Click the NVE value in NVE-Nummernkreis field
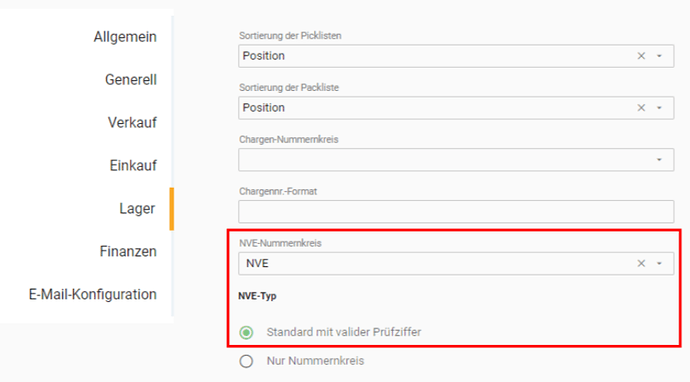 click(257, 264)
